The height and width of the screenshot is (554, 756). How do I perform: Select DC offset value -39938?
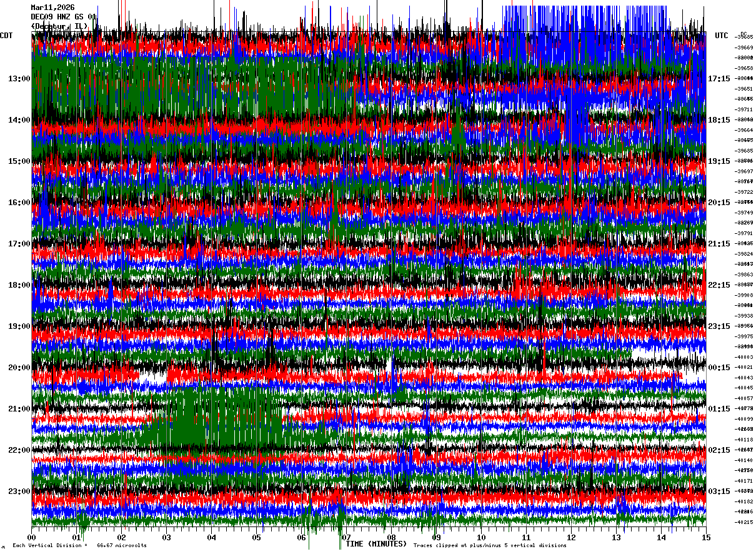click(x=744, y=316)
